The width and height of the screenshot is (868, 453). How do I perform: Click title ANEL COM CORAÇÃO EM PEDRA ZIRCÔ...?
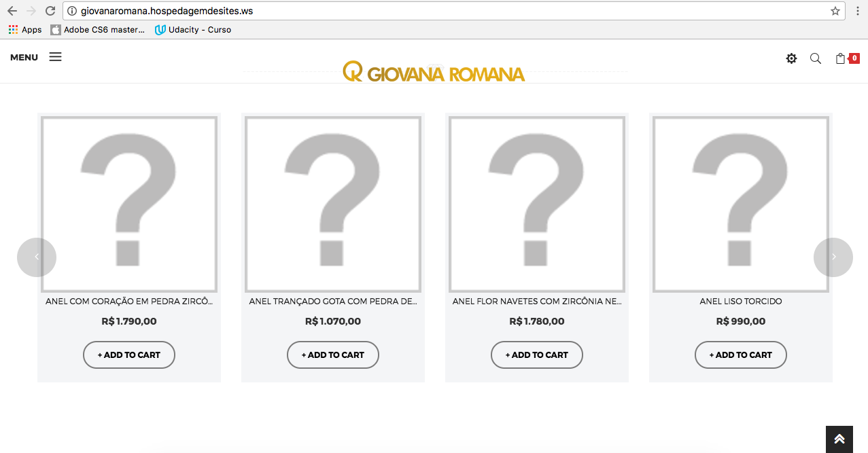tap(129, 302)
